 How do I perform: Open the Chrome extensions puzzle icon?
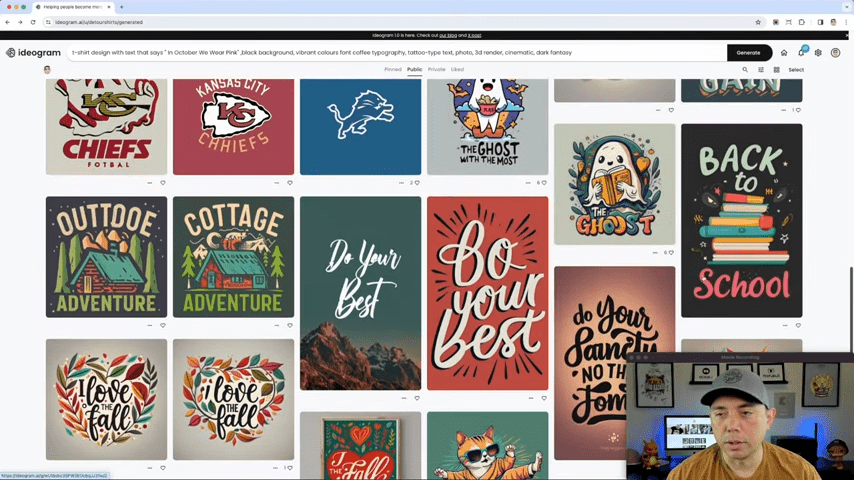click(802, 22)
